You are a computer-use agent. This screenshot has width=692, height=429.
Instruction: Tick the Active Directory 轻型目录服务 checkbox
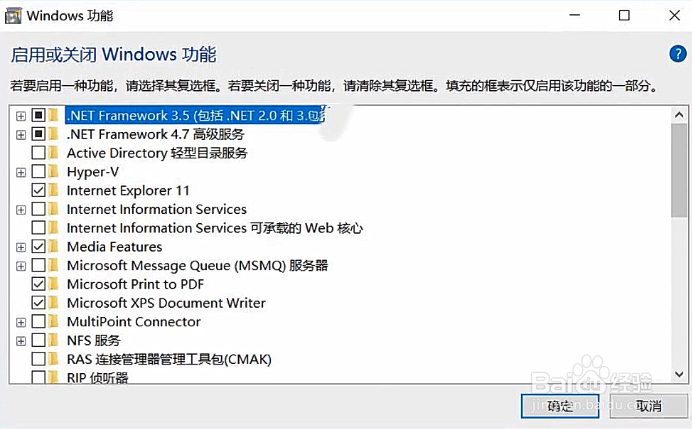click(38, 153)
